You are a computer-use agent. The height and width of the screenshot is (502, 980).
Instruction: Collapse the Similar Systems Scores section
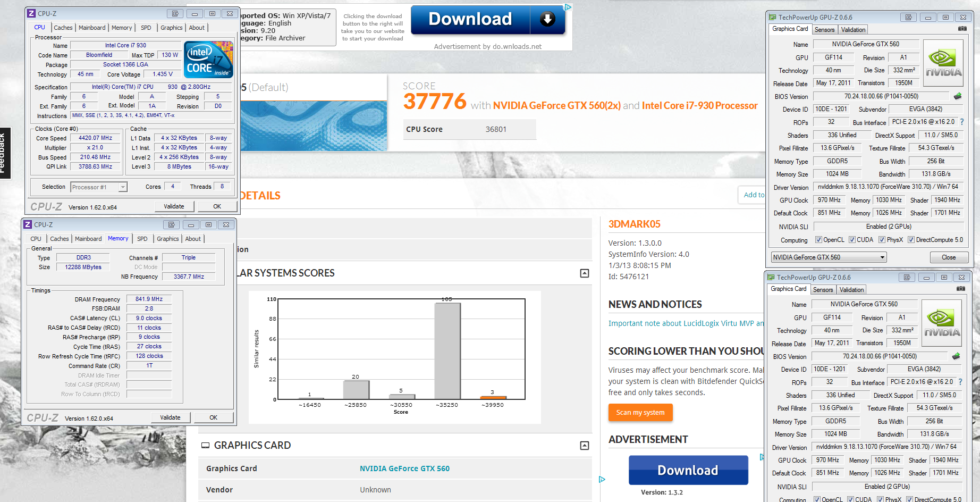[x=585, y=273]
